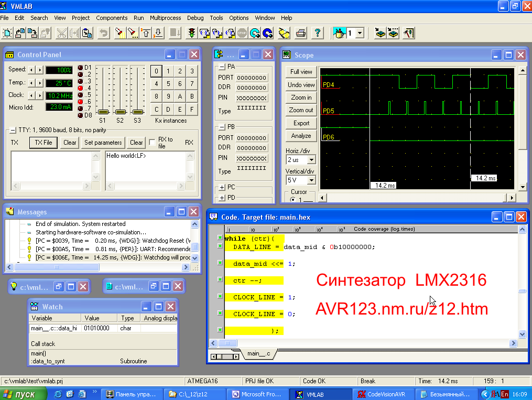Click the print icon in the toolbar

coord(301,33)
